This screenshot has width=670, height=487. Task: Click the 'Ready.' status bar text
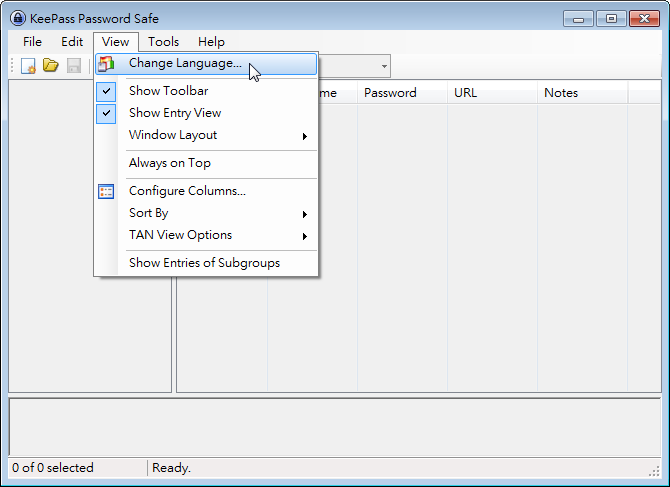coord(171,468)
